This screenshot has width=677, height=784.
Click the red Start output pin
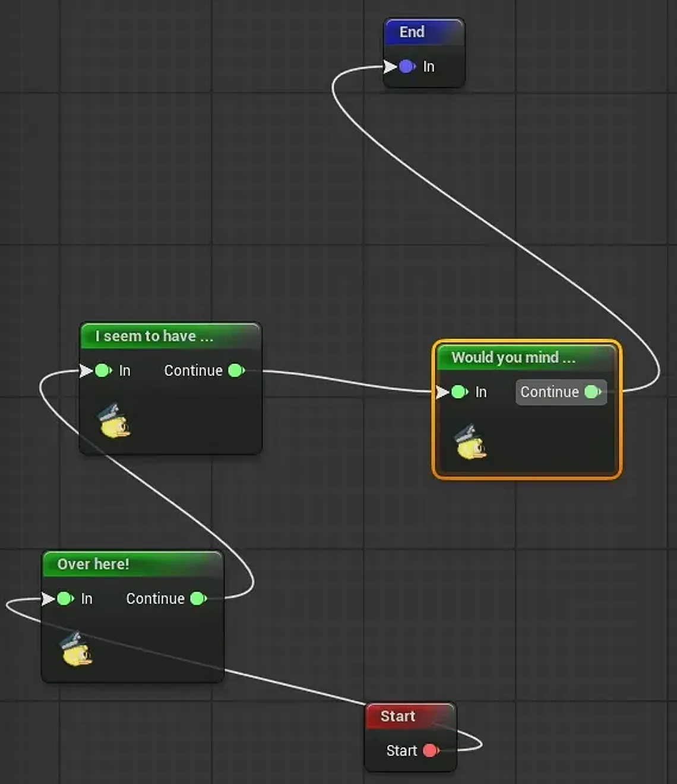click(x=431, y=751)
